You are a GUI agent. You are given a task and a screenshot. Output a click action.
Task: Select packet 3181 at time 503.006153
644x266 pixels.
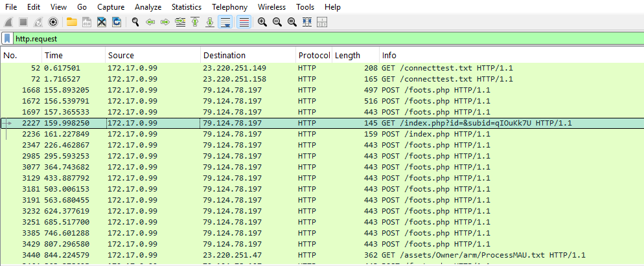(322, 189)
